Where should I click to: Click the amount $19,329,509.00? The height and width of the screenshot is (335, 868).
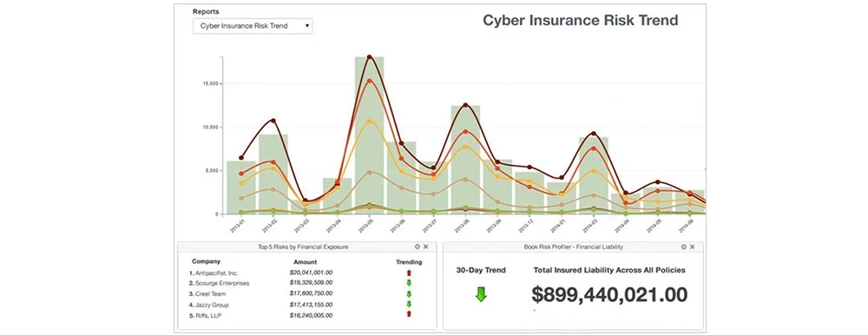pos(311,283)
